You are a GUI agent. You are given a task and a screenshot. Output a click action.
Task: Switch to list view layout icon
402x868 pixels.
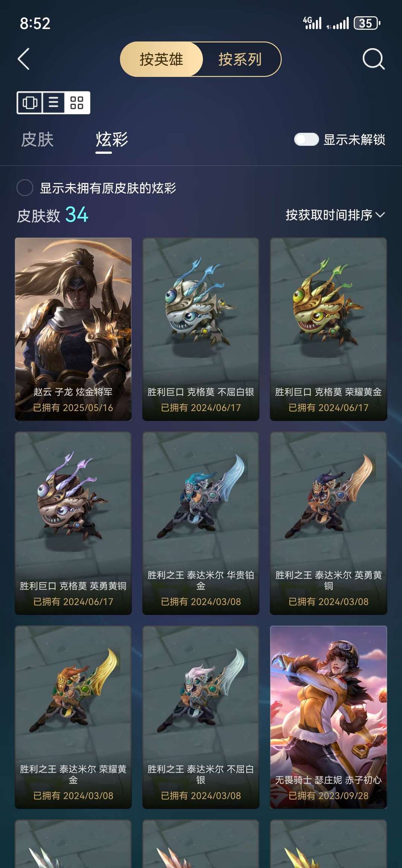pos(53,102)
